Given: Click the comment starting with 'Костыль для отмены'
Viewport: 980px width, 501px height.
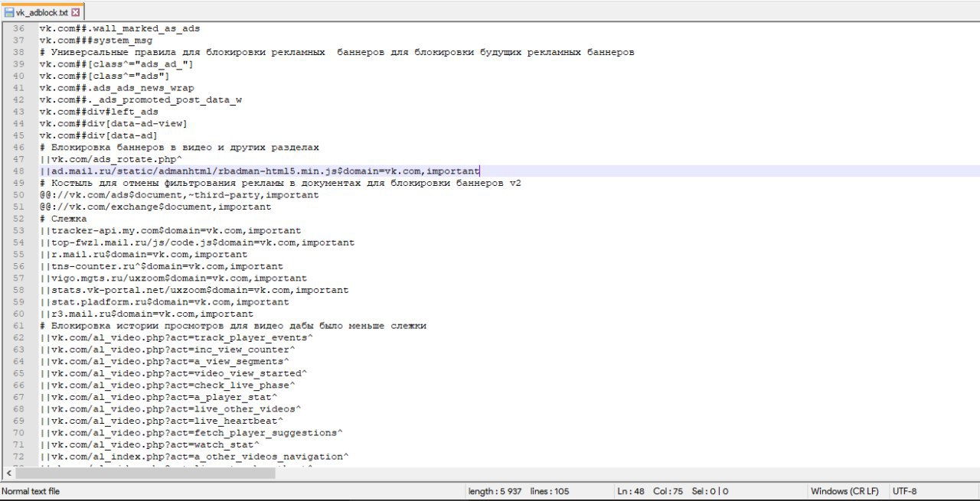Looking at the screenshot, I should coord(280,183).
